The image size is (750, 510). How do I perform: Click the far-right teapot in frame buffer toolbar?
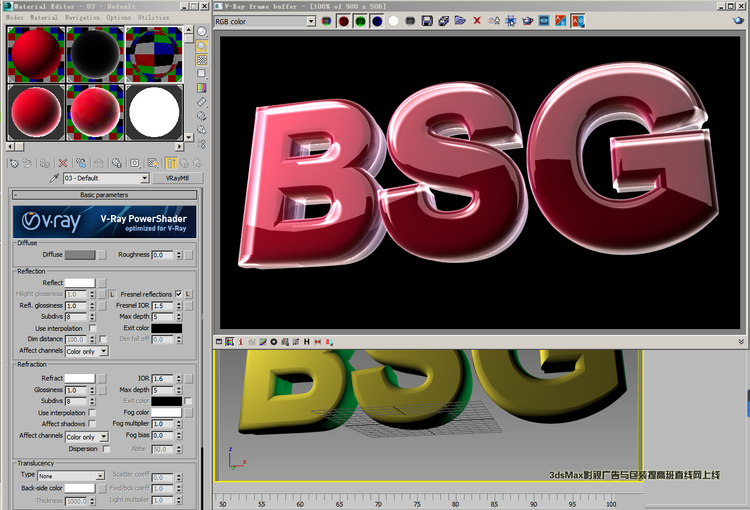pos(739,21)
